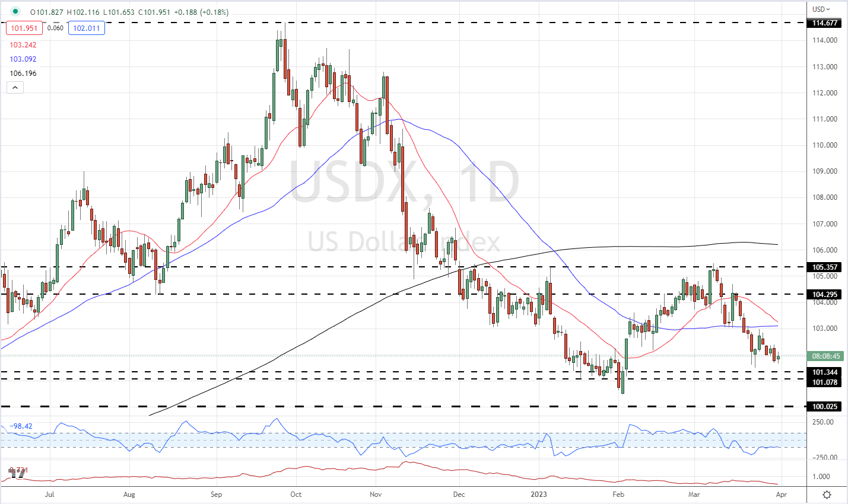Click the CCI indicator value -98.42
Screen dimensions: 848x504
click(x=21, y=426)
